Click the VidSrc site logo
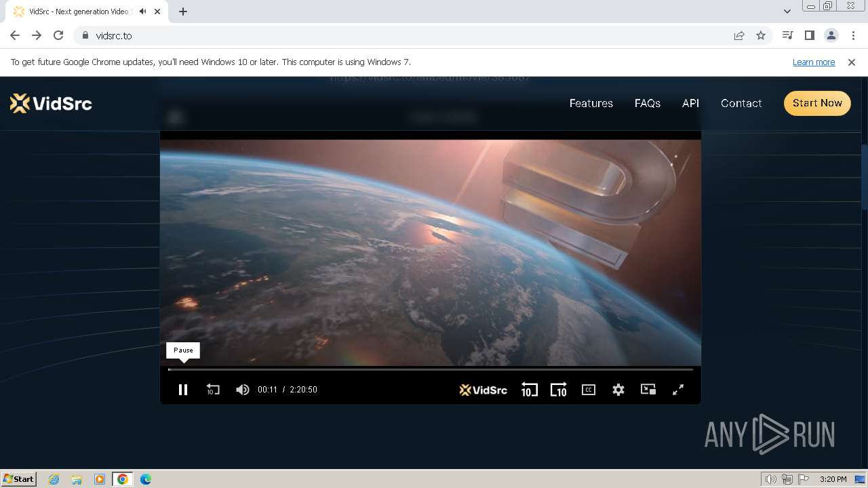The width and height of the screenshot is (868, 488). [51, 103]
